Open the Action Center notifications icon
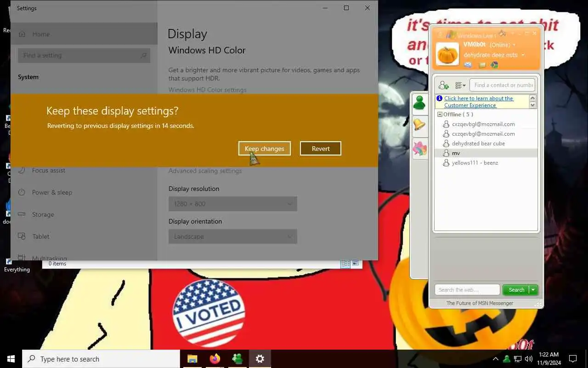The width and height of the screenshot is (588, 368). click(573, 359)
